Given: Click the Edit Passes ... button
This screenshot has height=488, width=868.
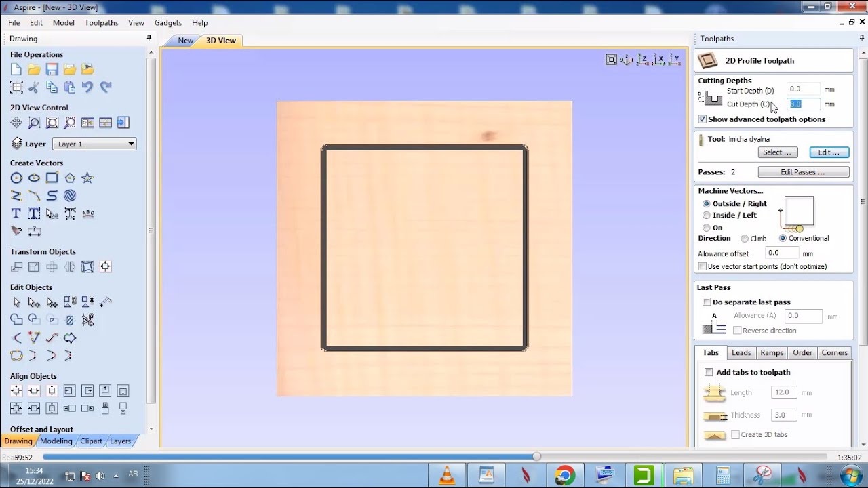Looking at the screenshot, I should (803, 172).
